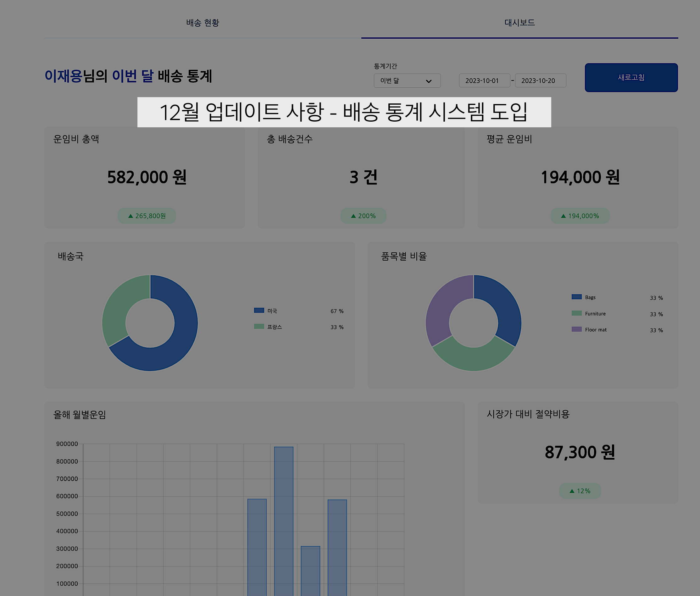This screenshot has width=700, height=596.
Task: Click the 200% increase badge
Action: click(x=363, y=216)
